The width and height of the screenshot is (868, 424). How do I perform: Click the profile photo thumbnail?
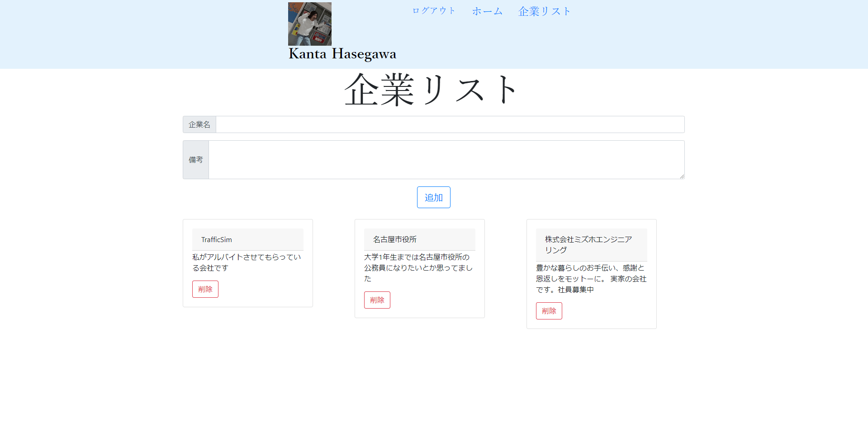pos(310,24)
